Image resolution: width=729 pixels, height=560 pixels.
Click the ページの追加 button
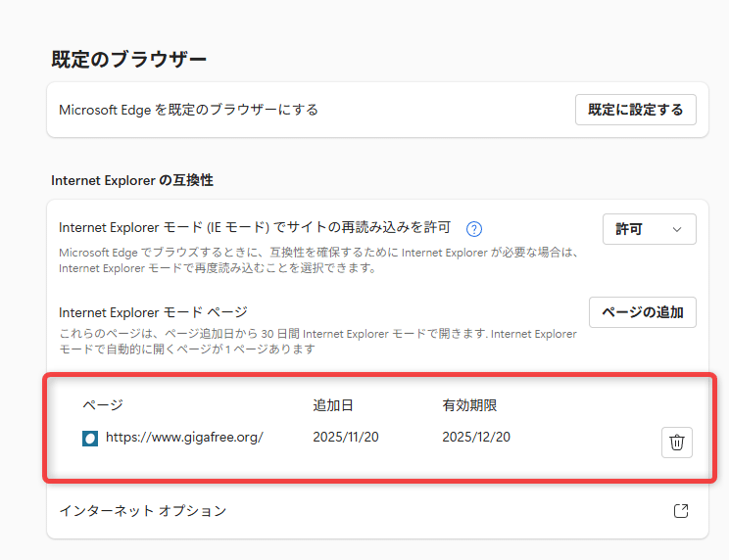pyautogui.click(x=642, y=312)
